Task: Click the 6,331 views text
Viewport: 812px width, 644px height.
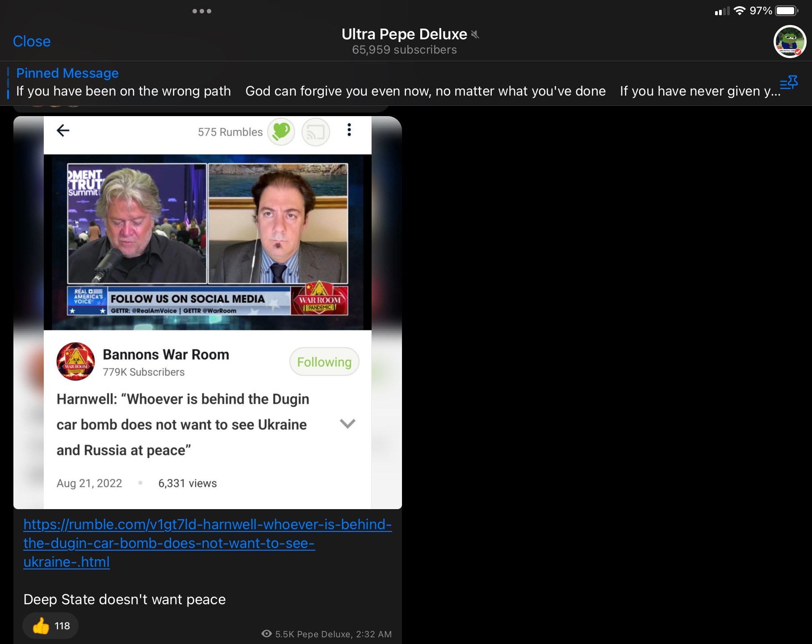Action: pos(187,483)
